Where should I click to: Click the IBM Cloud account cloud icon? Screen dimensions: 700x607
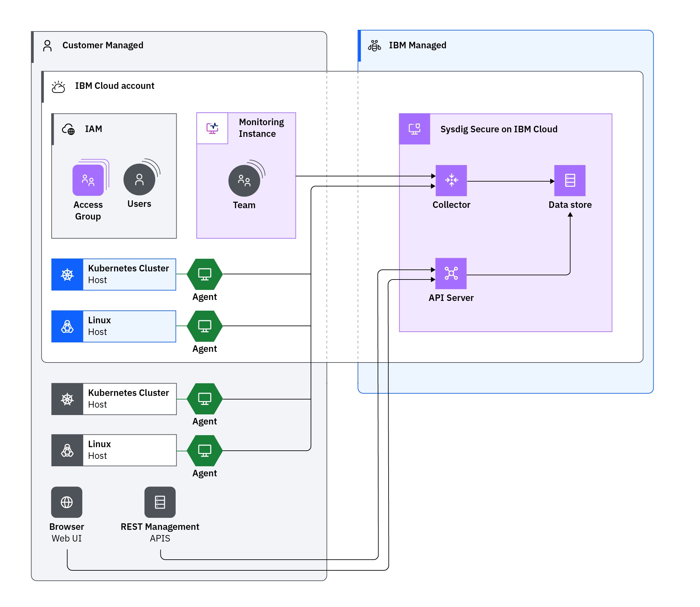click(58, 87)
